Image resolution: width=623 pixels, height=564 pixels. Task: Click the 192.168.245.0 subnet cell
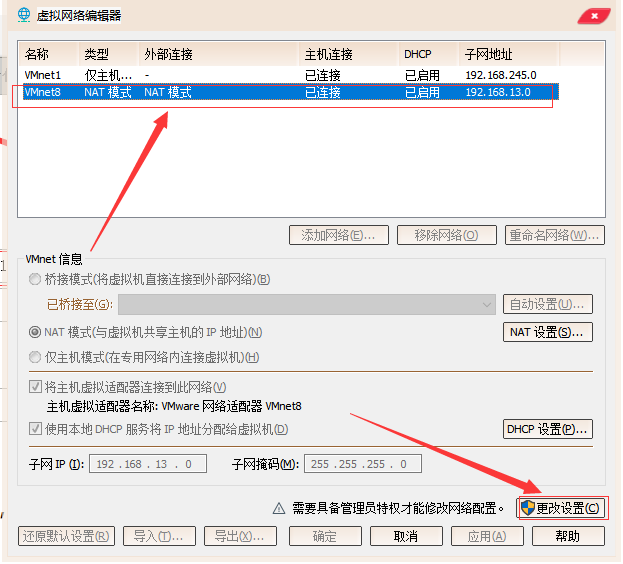tap(501, 75)
